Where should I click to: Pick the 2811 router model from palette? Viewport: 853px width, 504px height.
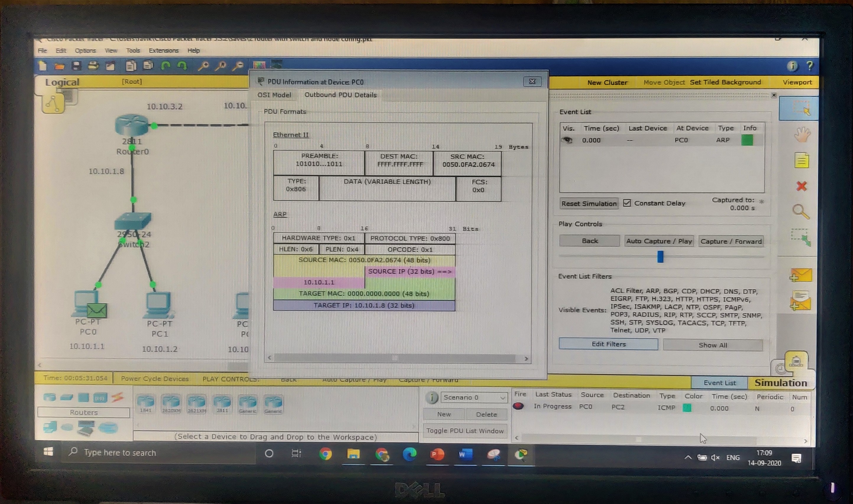[222, 404]
